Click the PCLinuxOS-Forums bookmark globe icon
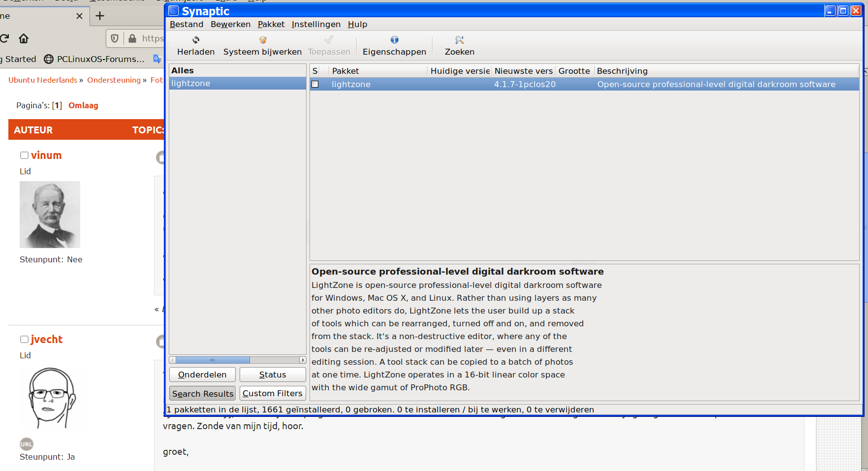The width and height of the screenshot is (868, 471). (49, 59)
